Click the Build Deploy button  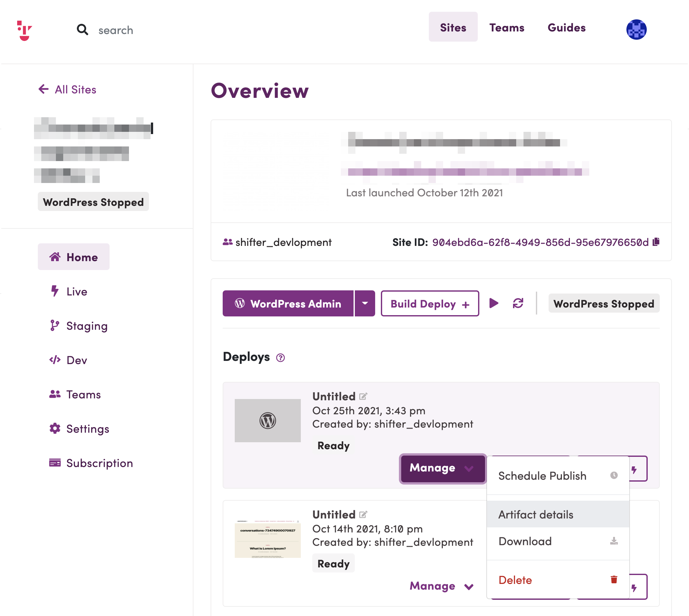[x=429, y=304]
